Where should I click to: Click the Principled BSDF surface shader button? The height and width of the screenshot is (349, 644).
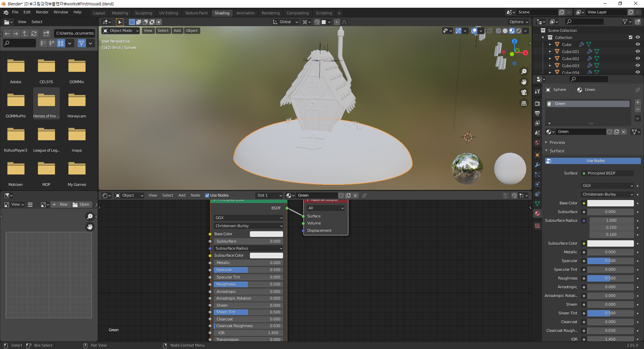pos(607,173)
